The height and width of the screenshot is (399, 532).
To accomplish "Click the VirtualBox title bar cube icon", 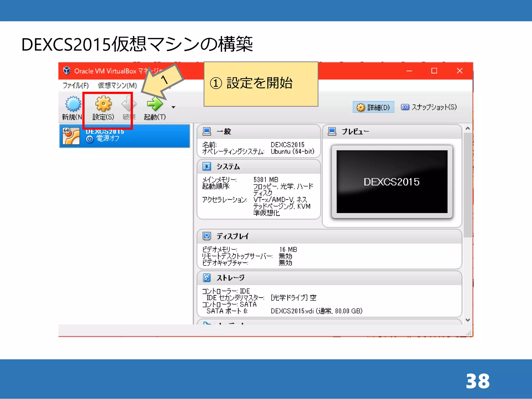I will 67,71.
